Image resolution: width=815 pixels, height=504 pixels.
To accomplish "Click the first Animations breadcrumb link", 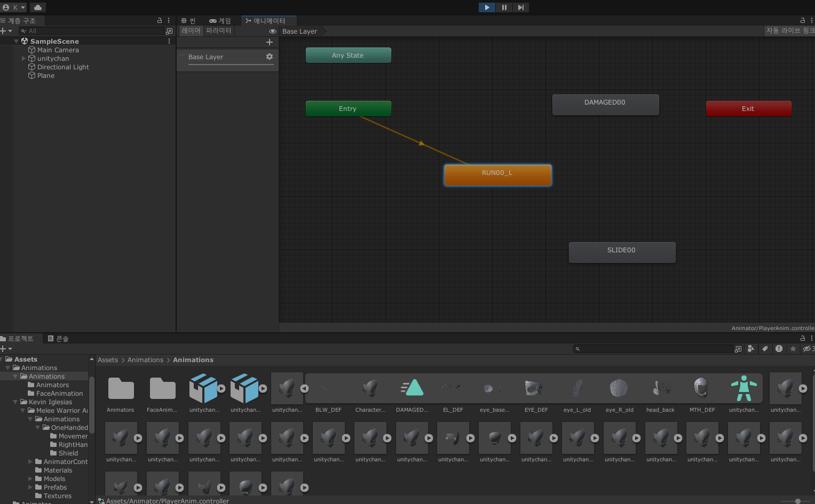I will click(x=145, y=360).
